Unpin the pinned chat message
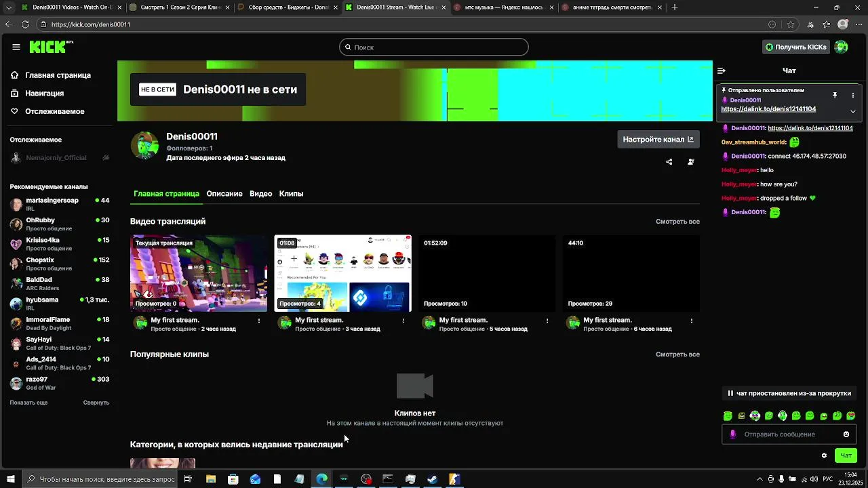Image resolution: width=868 pixels, height=488 pixels. click(835, 96)
